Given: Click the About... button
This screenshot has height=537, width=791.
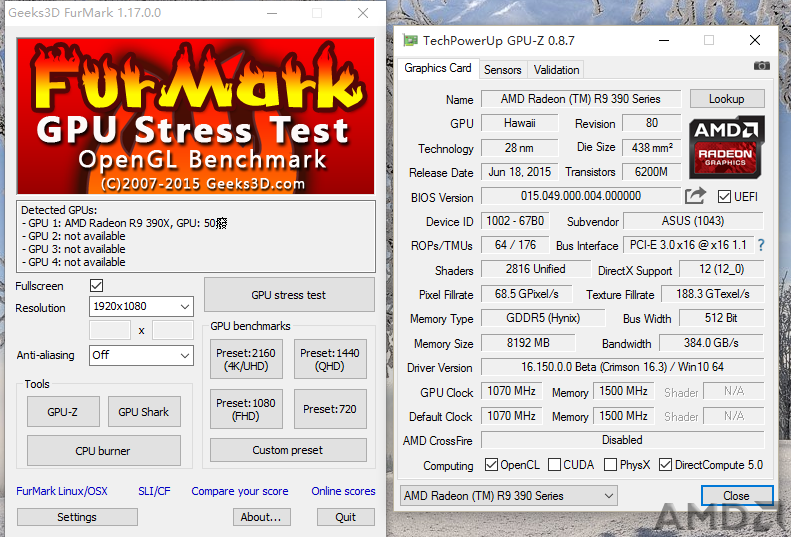Looking at the screenshot, I should (x=261, y=517).
